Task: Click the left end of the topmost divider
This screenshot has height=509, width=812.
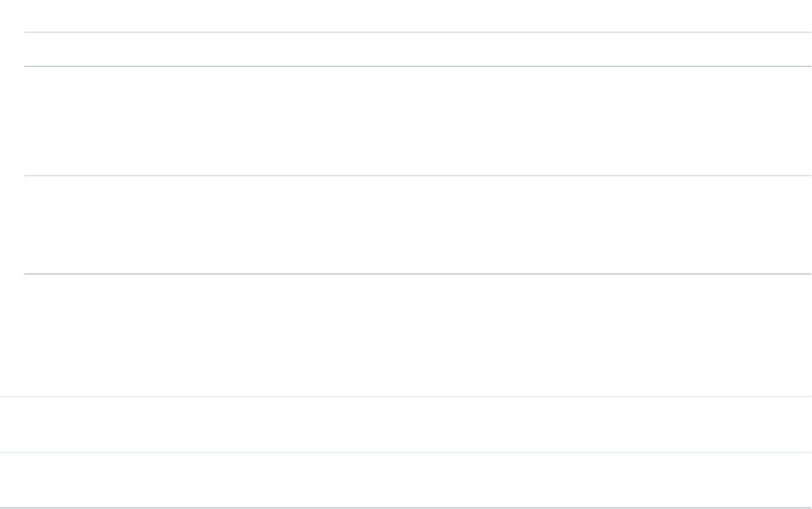Action: (x=26, y=32)
